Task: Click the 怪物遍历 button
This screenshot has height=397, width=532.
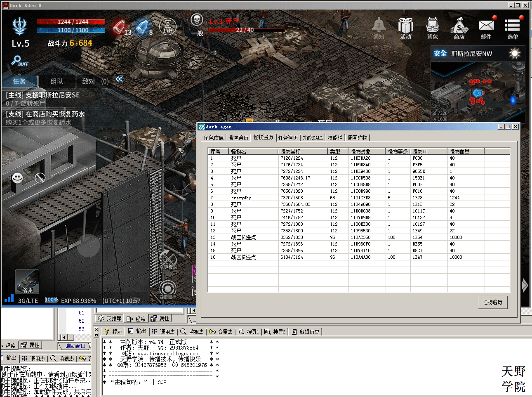Action: click(492, 302)
